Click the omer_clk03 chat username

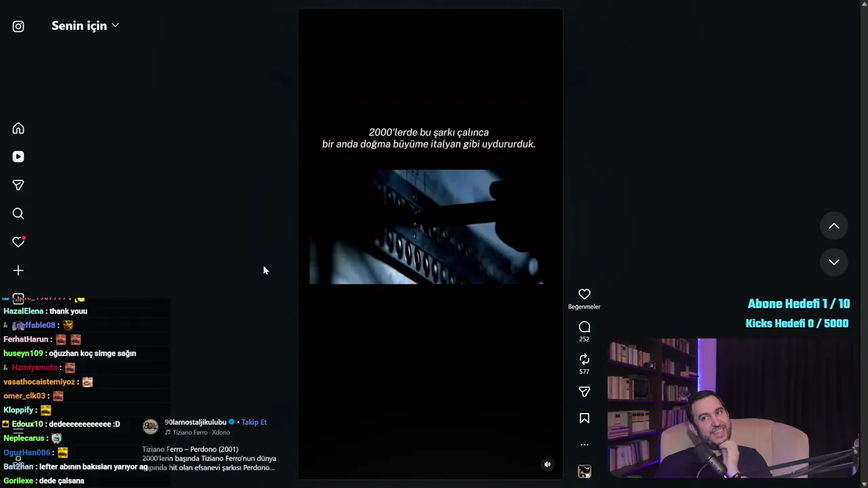pyautogui.click(x=24, y=396)
